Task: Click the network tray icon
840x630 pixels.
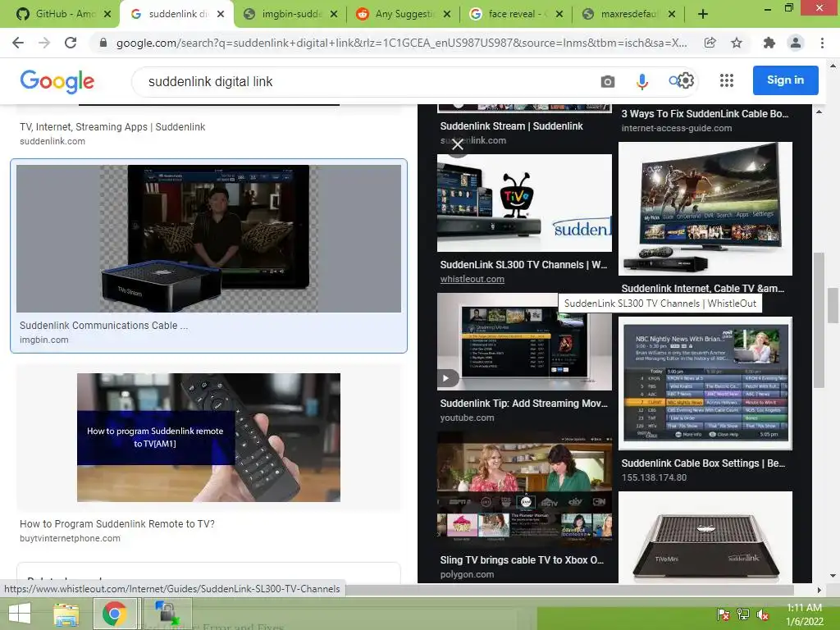Action: [743, 614]
